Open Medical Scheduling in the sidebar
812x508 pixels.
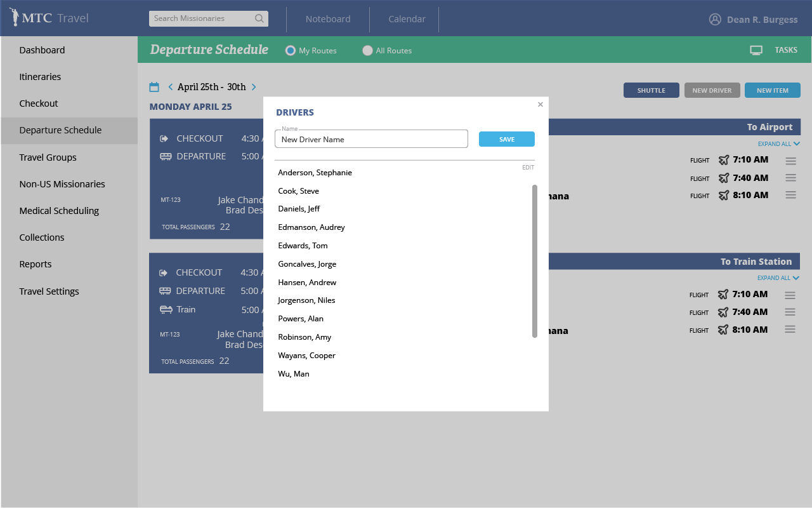[59, 211]
